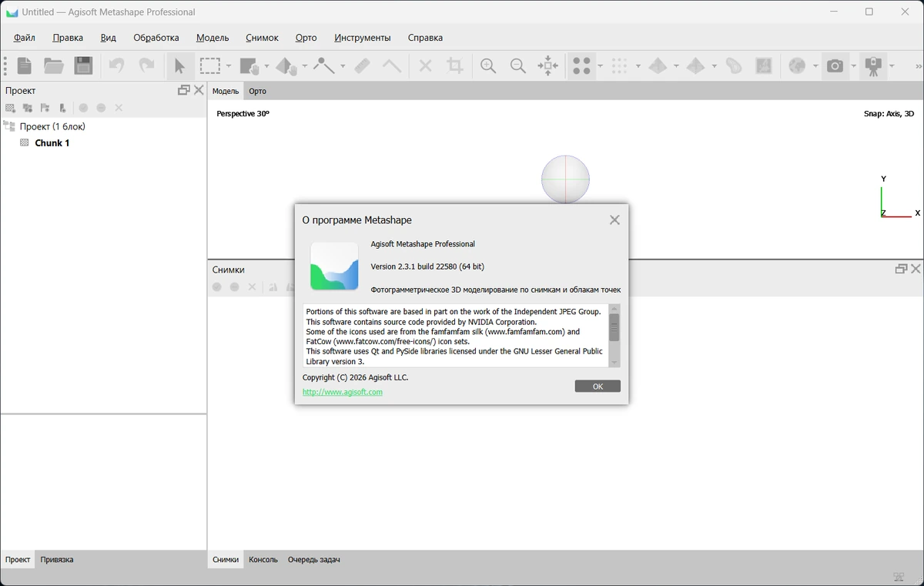Click the Enable cameras icon in Снимки pane
Image resolution: width=924 pixels, height=586 pixels.
pos(217,287)
